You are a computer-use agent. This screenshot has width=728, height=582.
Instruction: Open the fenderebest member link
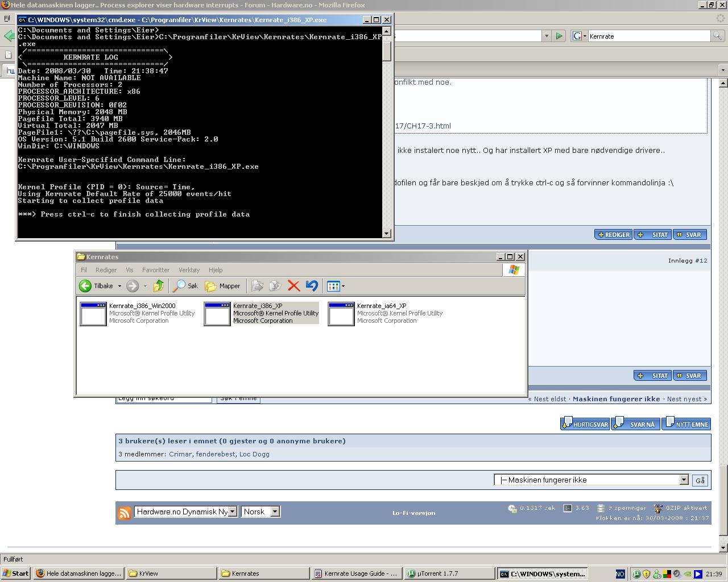click(216, 454)
